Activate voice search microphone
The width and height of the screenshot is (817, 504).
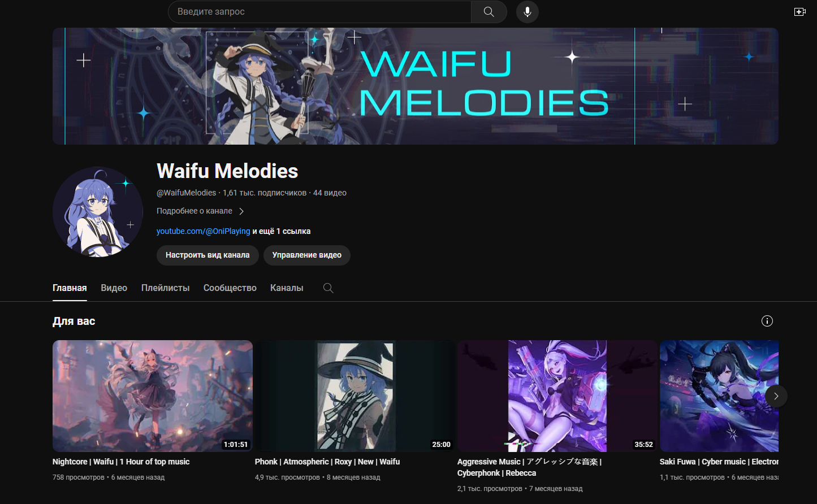[x=528, y=12]
